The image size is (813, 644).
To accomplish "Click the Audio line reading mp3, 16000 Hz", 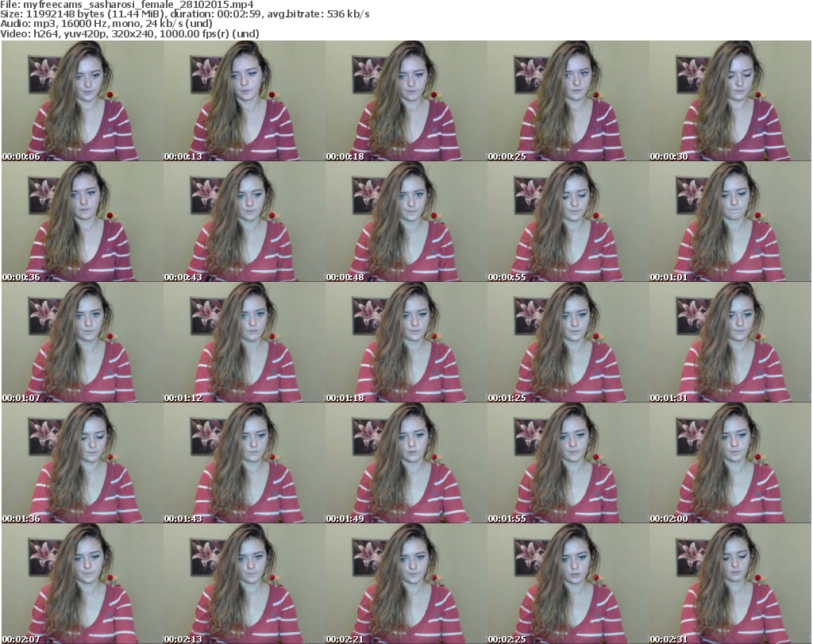I will [106, 24].
